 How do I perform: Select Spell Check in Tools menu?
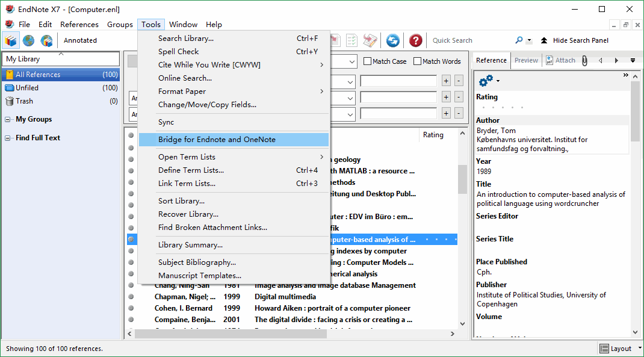pyautogui.click(x=234, y=51)
